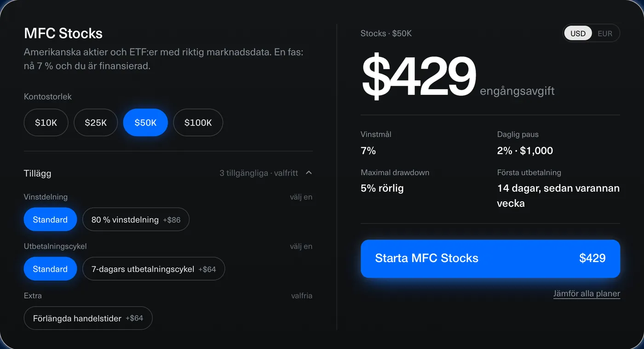Add the 80 % vinstdelning option
Image resolution: width=644 pixels, height=349 pixels.
(x=136, y=220)
